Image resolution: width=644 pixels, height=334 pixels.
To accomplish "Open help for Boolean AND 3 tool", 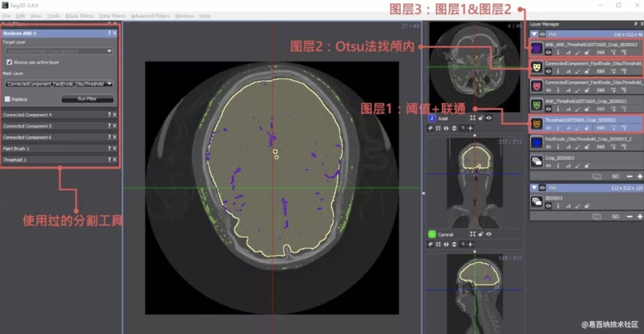I will coord(109,33).
